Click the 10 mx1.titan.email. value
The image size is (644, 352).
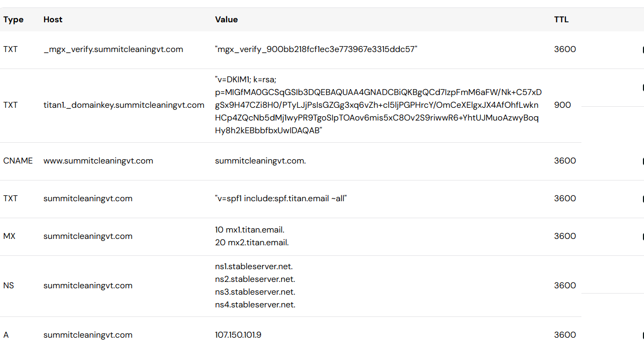click(250, 230)
